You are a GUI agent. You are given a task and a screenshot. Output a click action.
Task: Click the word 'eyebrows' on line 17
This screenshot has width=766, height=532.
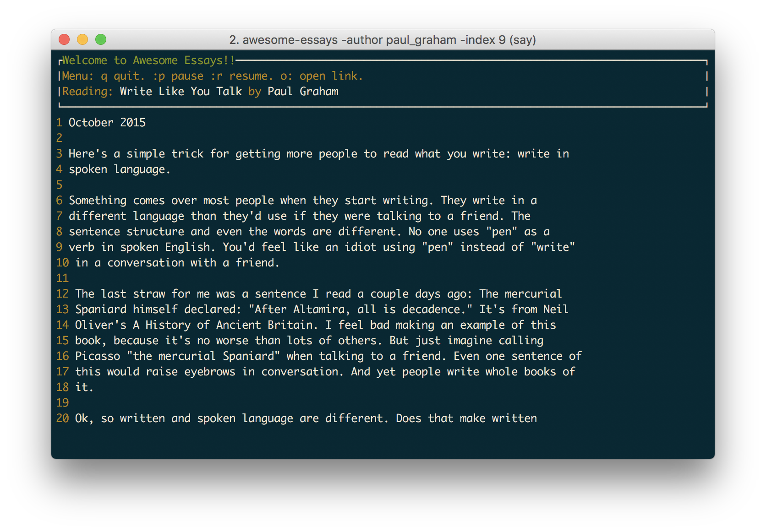click(209, 372)
